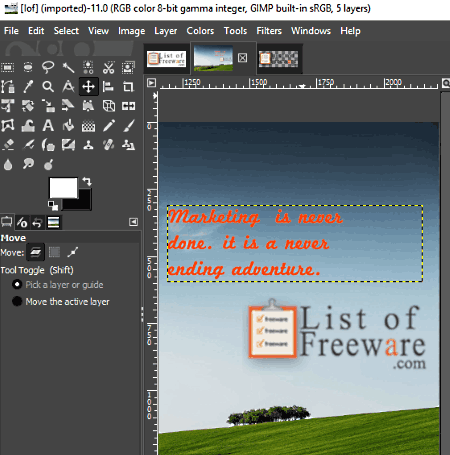Open the tab configuration menu arrow
The width and height of the screenshot is (450, 455).
point(133,222)
